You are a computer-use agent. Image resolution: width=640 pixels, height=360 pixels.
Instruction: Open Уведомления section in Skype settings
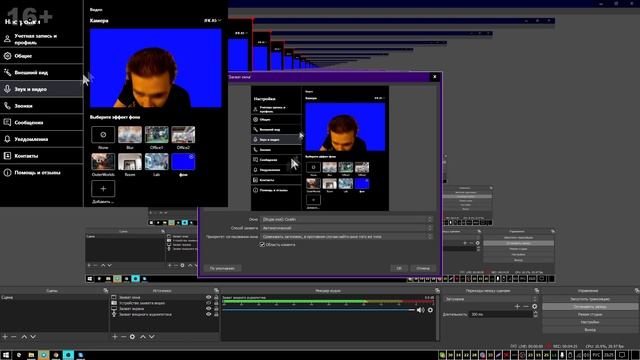pos(42,139)
